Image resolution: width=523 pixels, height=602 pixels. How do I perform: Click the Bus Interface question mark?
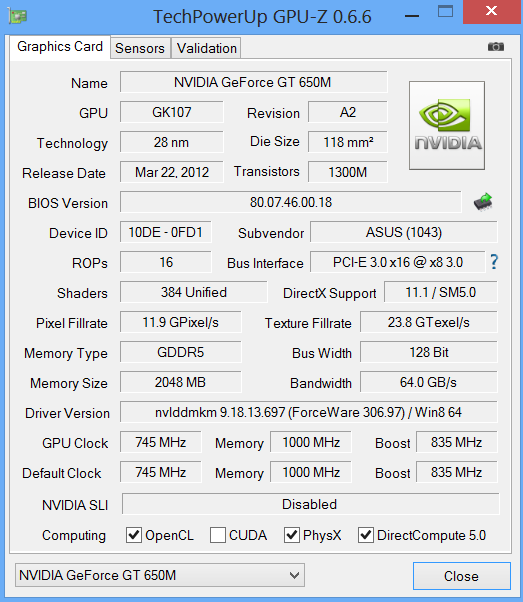click(x=494, y=262)
